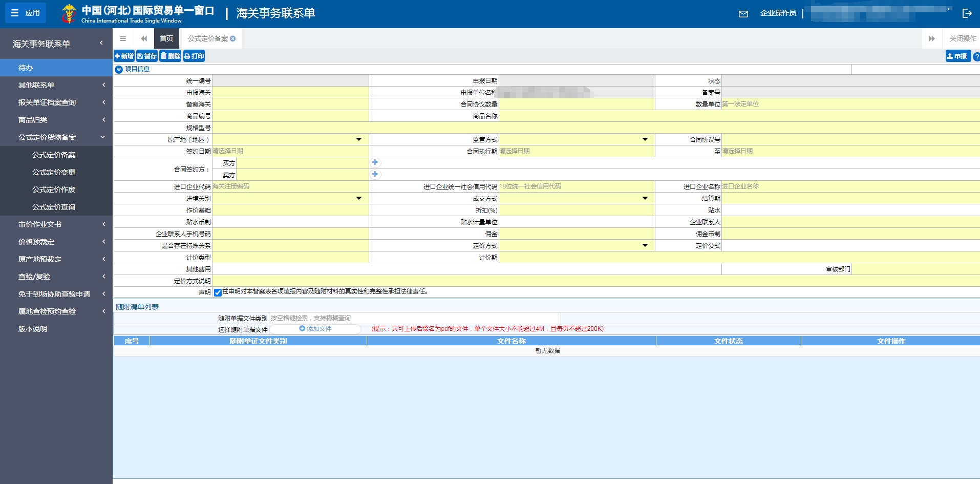Click the 暂存 save button
The height and width of the screenshot is (484, 980).
click(146, 56)
